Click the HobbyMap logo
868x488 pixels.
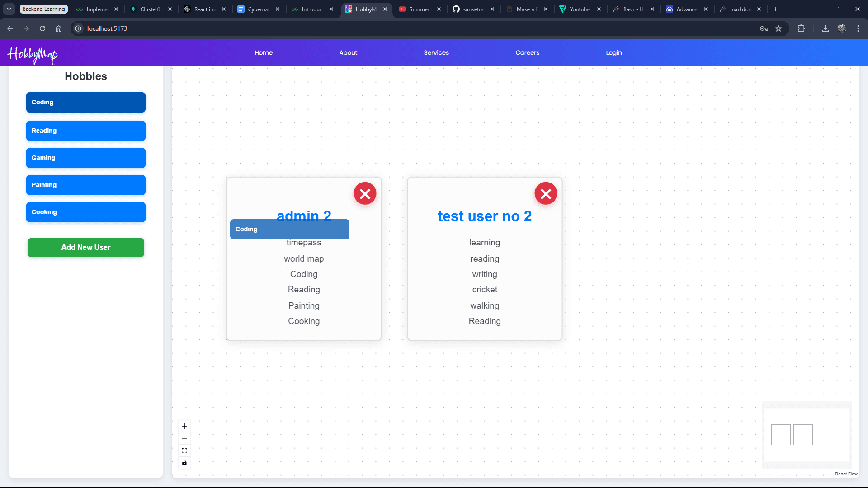click(x=33, y=55)
